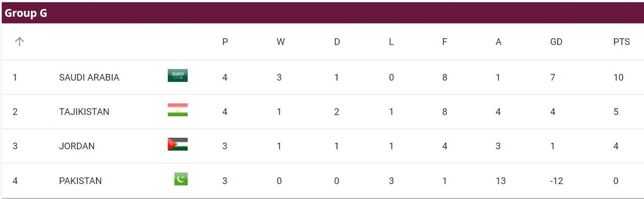Click the sort arrow icon in table header

(x=19, y=42)
